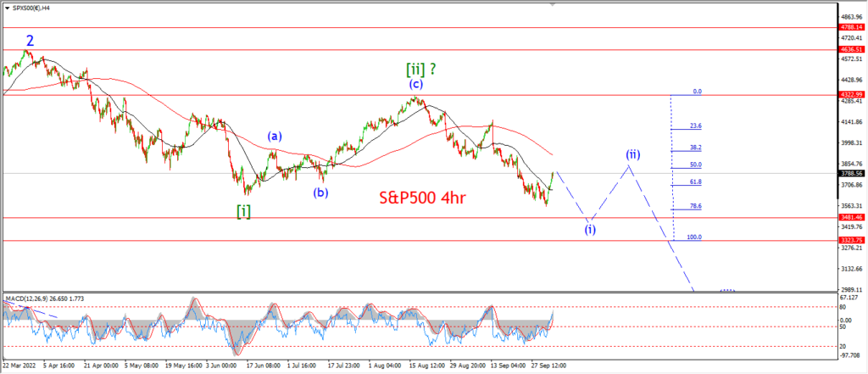Click the Fibonacci 50.0 level label
The width and height of the screenshot is (868, 374).
[696, 165]
